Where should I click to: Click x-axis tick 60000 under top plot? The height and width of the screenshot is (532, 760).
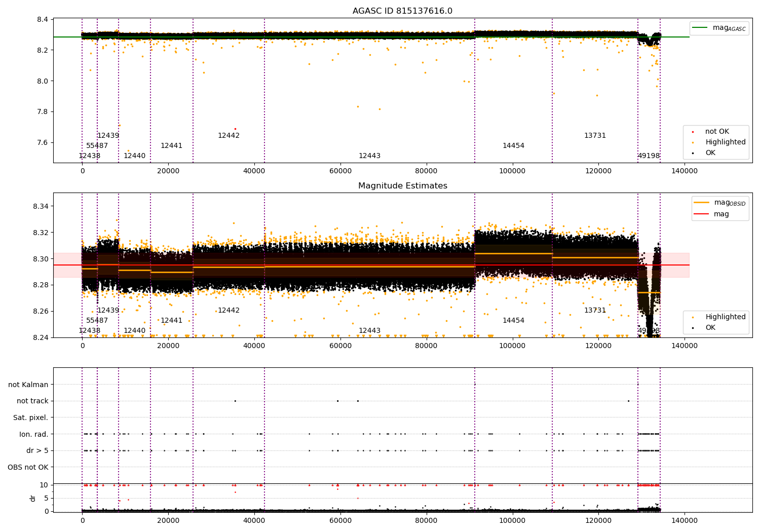click(x=340, y=171)
